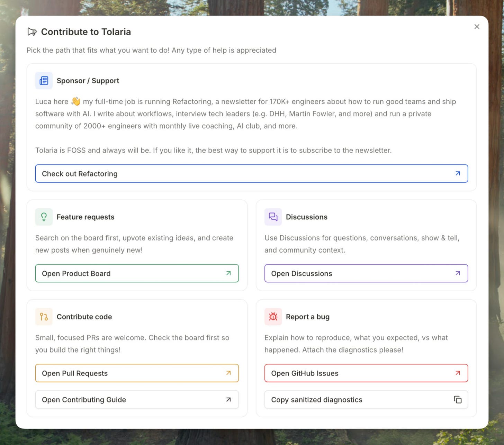Viewport: 504px width, 445px height.
Task: Click the copy icon on Copy sanitized diagnostics
Action: tap(458, 400)
